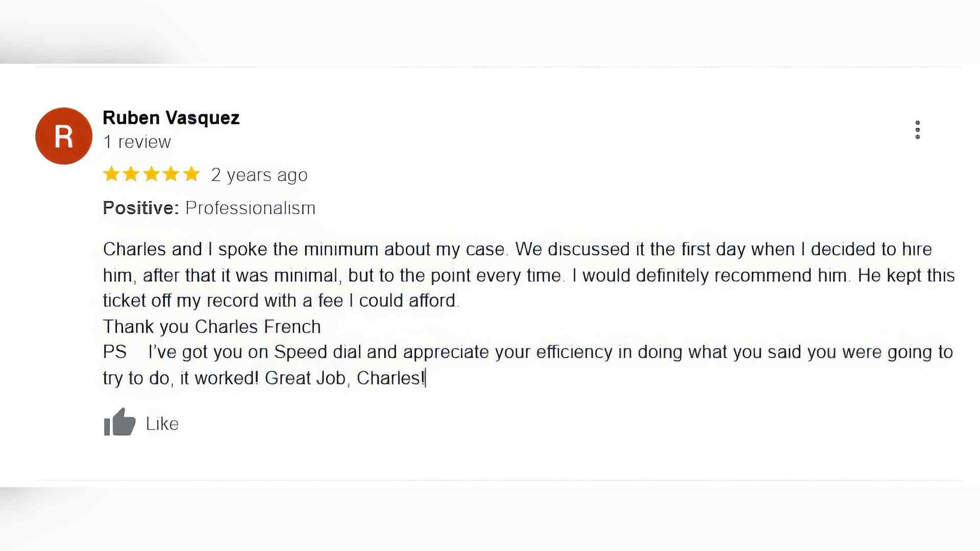Click the Great Job, Charles! closing text
Image resolution: width=980 pixels, height=551 pixels.
[x=345, y=378]
